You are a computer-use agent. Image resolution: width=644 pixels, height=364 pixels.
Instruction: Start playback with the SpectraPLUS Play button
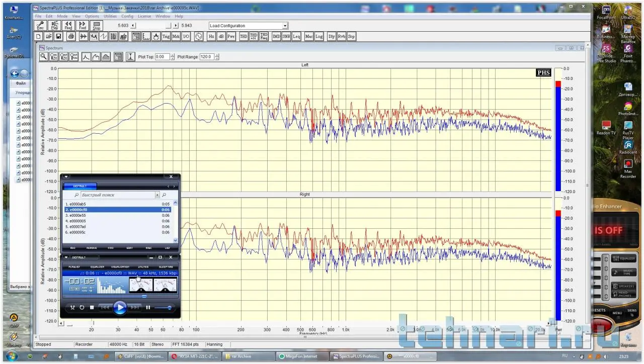54,26
